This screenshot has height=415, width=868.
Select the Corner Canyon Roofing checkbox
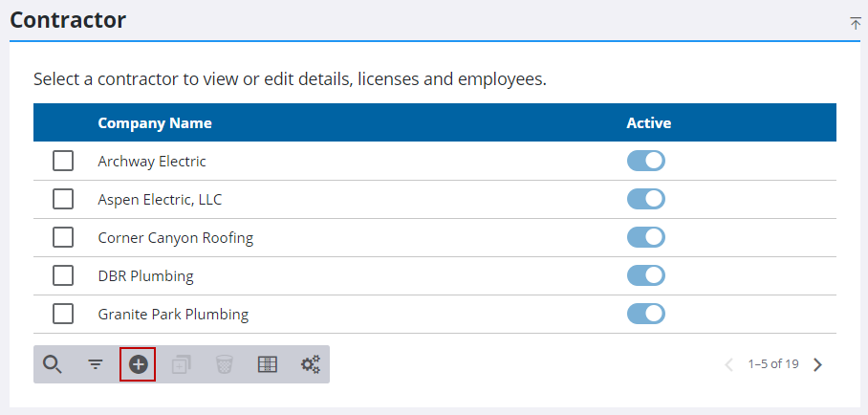click(63, 237)
